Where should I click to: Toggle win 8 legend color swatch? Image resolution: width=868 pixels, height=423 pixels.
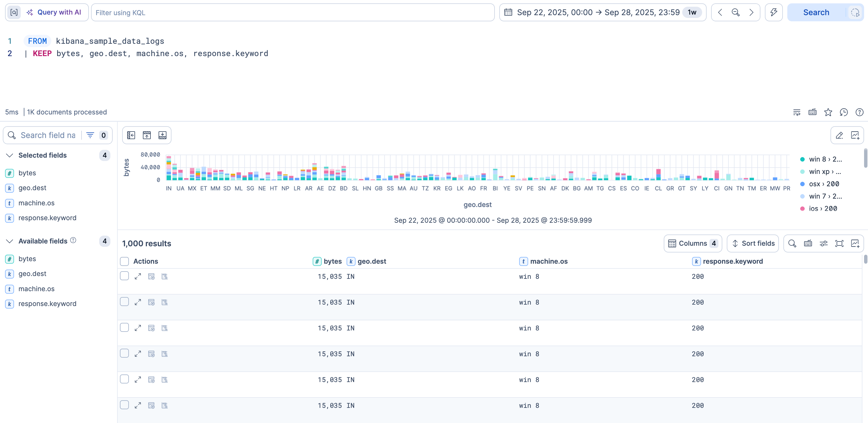click(x=802, y=159)
